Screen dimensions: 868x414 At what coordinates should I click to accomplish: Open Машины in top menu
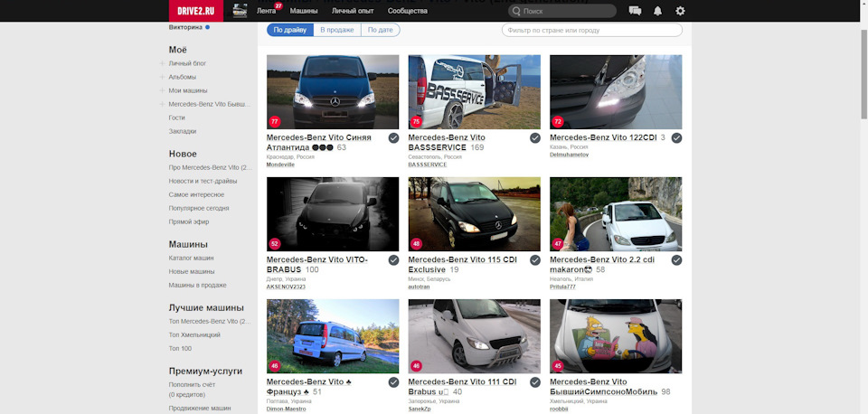(304, 11)
